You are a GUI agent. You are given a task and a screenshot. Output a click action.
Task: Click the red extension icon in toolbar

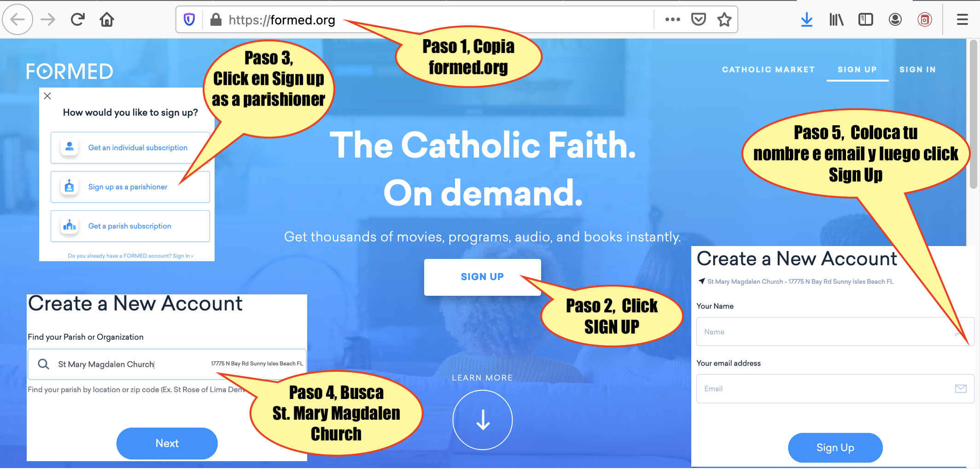[x=925, y=19]
